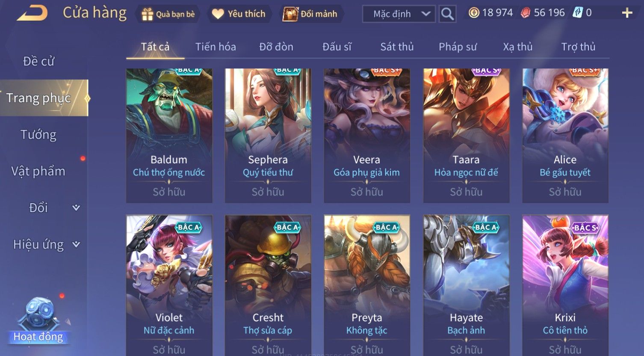
Task: Click the gold coin balance icon
Action: click(474, 13)
